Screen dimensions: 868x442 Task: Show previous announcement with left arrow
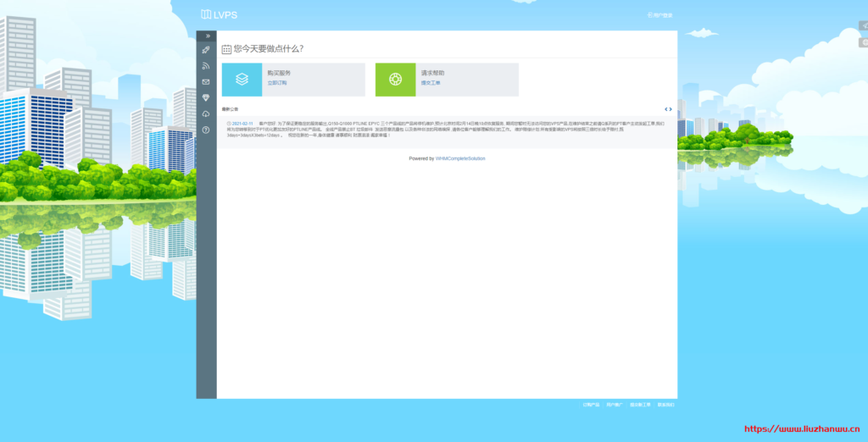pos(666,109)
